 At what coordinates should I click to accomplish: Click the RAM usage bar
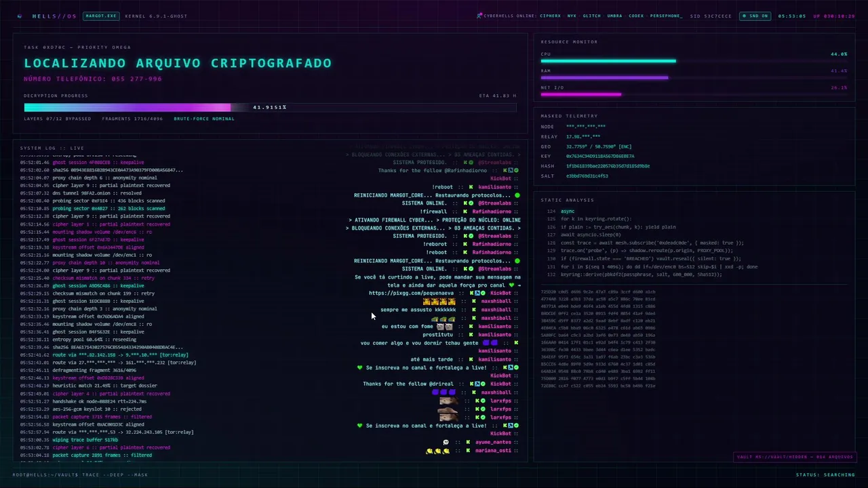tap(694, 78)
